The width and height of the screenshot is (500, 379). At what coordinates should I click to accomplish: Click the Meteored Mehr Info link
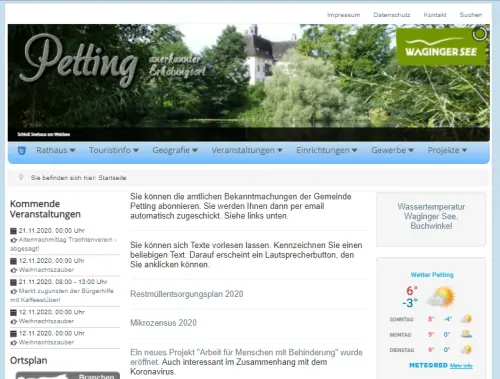(461, 366)
